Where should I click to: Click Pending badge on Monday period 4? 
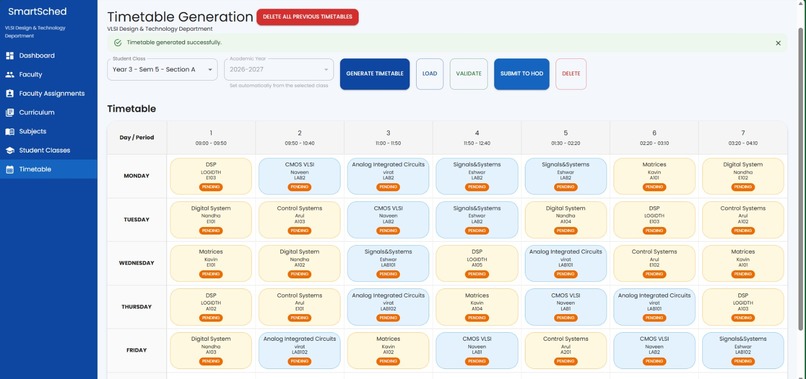pos(477,187)
